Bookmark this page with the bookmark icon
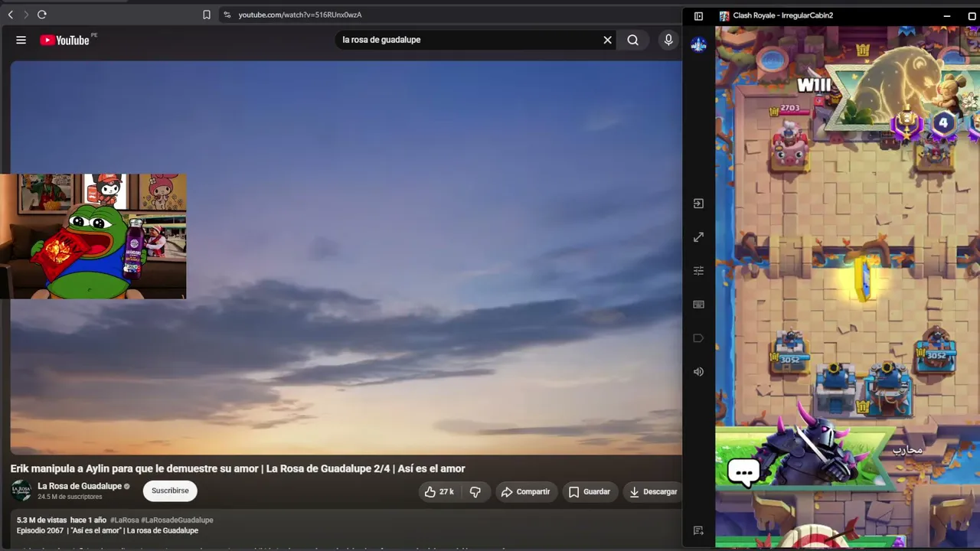Viewport: 980px width, 551px height. point(207,15)
